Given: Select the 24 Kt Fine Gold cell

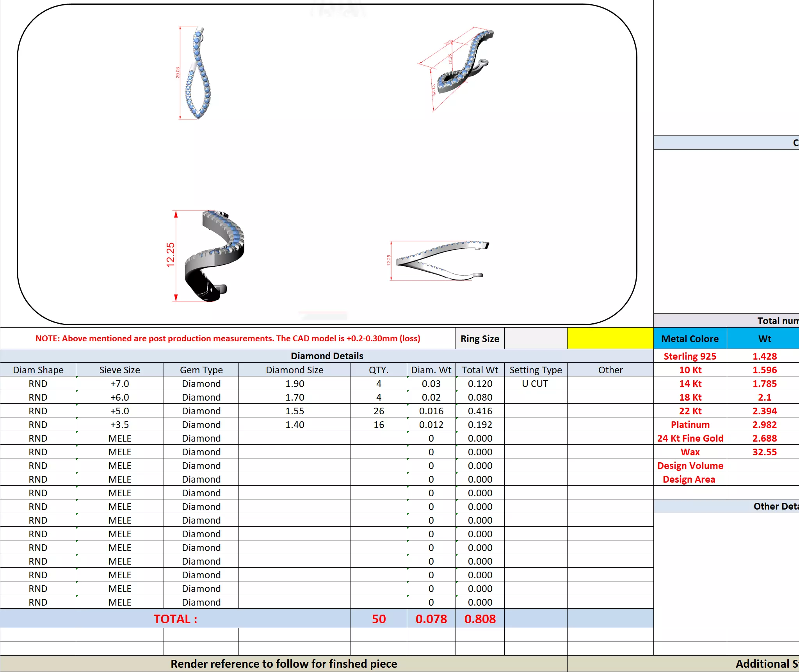Looking at the screenshot, I should coord(690,438).
